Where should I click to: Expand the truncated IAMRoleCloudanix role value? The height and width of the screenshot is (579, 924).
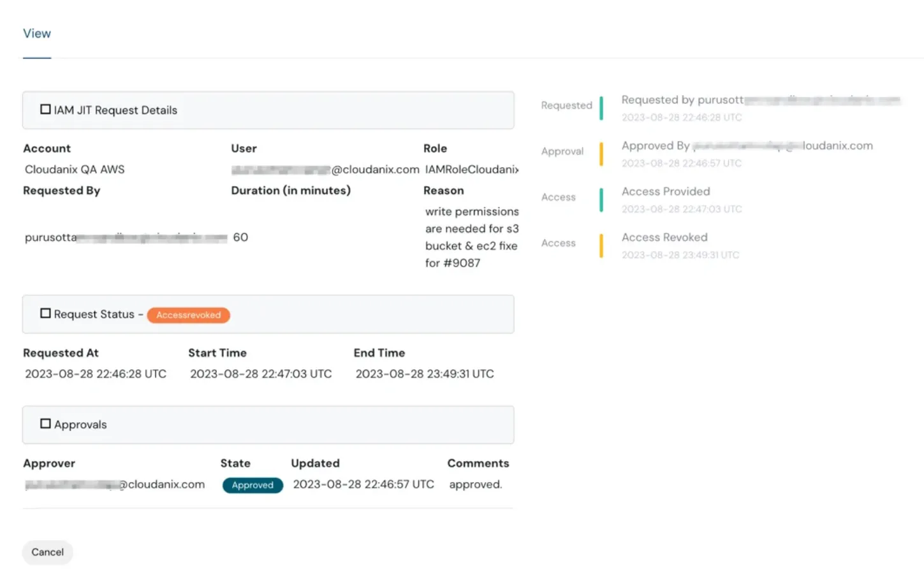point(471,169)
